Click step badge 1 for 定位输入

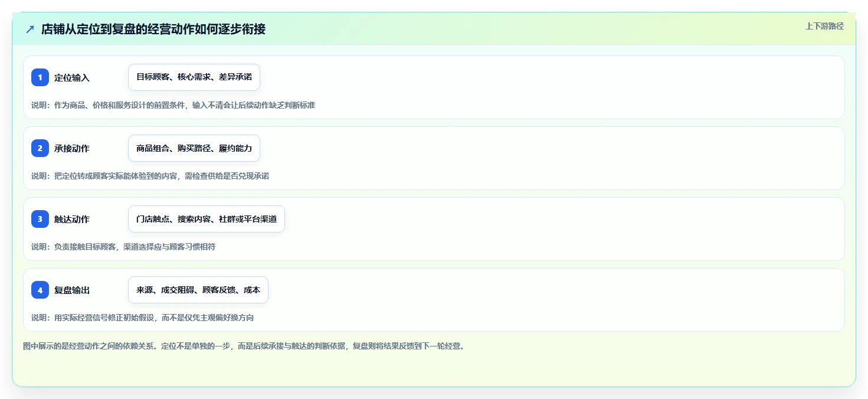(40, 77)
